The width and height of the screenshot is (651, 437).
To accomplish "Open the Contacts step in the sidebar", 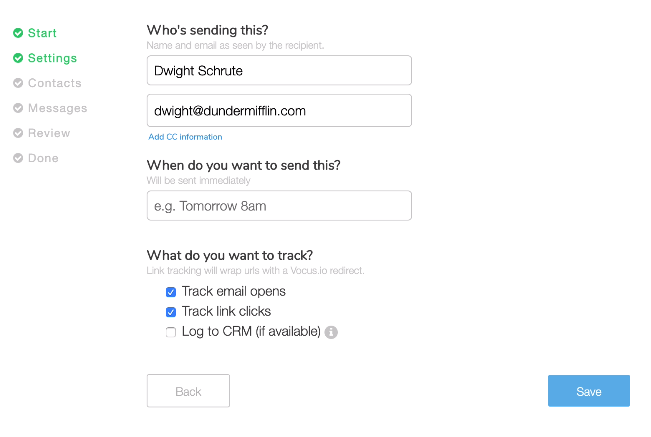I will point(54,83).
